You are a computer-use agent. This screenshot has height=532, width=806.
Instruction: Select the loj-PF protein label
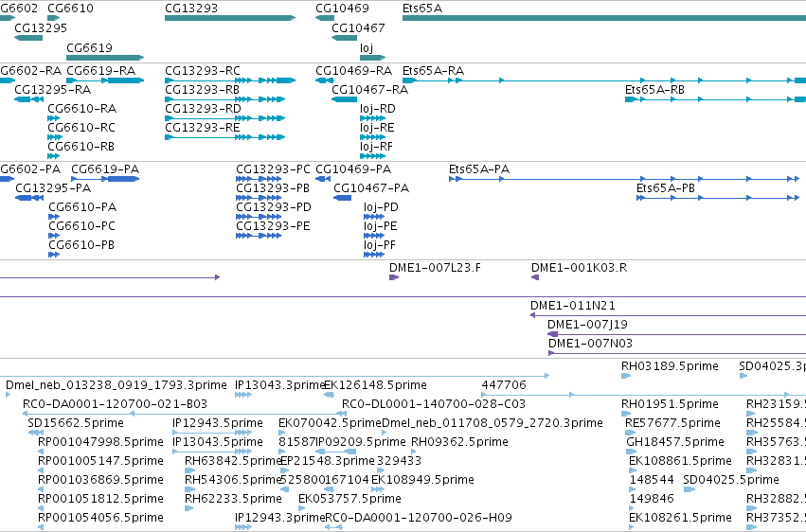click(x=380, y=245)
